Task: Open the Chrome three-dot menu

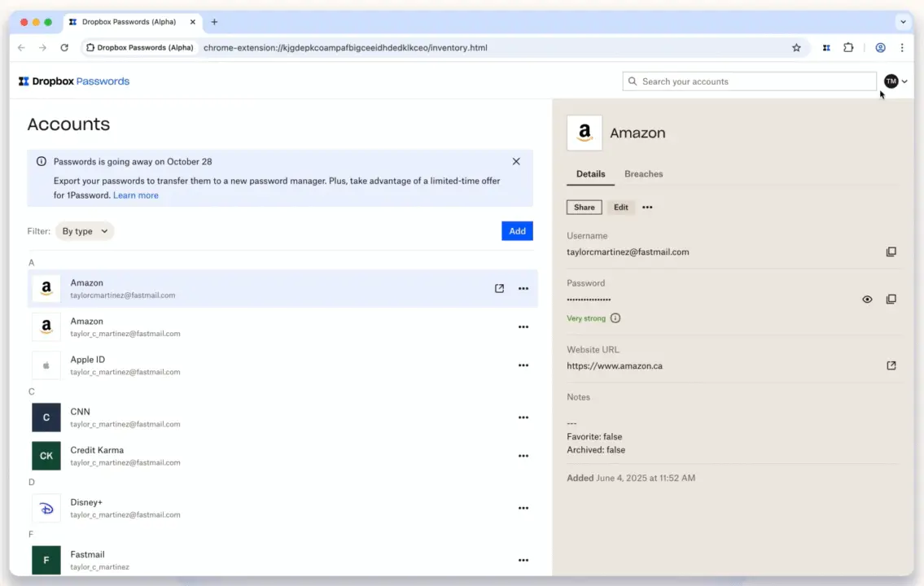Action: coord(902,48)
